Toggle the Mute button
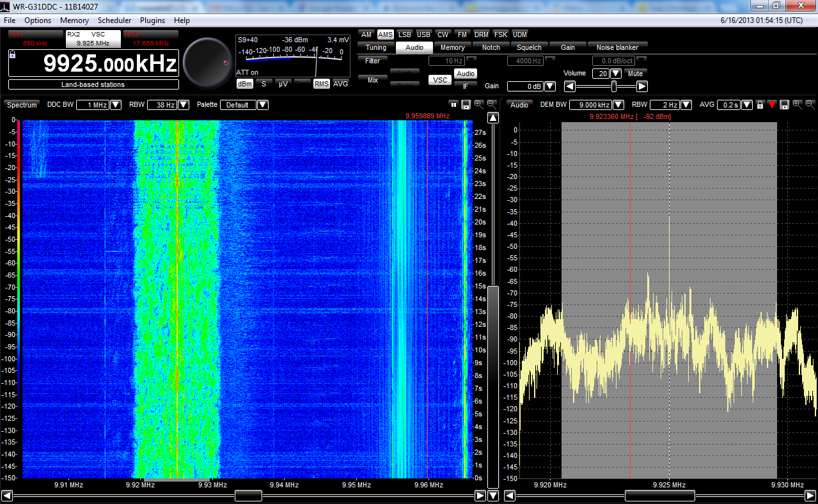This screenshot has width=818, height=504. 635,74
